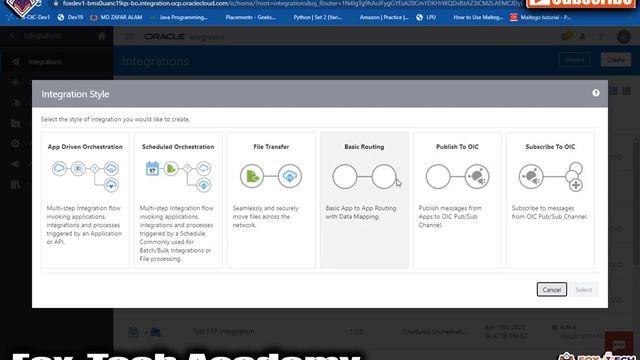Switch to grid view icon
The height and width of the screenshot is (360, 640).
point(627,91)
